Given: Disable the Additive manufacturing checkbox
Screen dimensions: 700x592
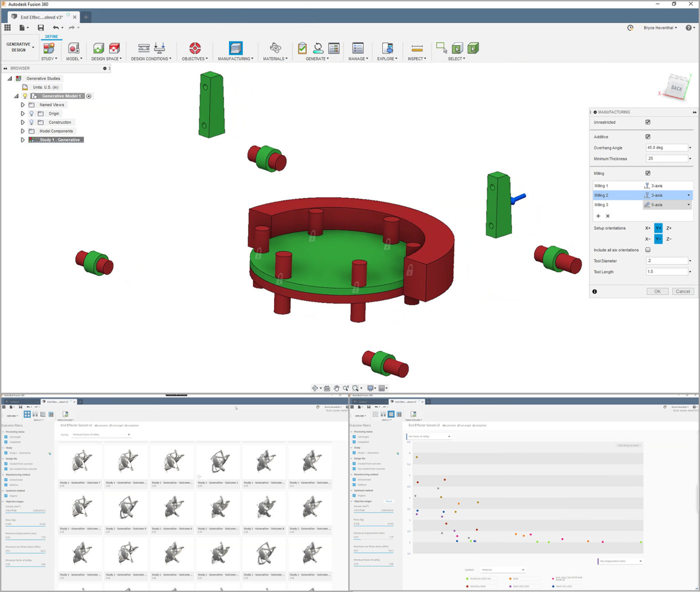Looking at the screenshot, I should [648, 136].
